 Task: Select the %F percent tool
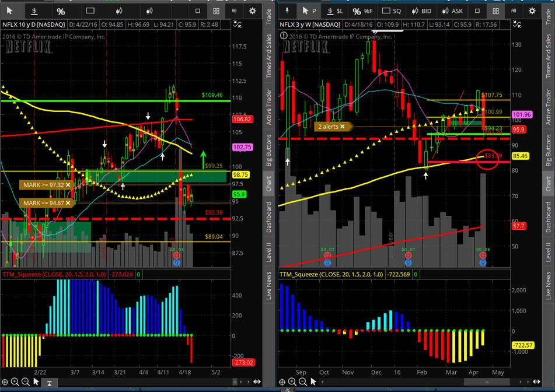[x=363, y=11]
